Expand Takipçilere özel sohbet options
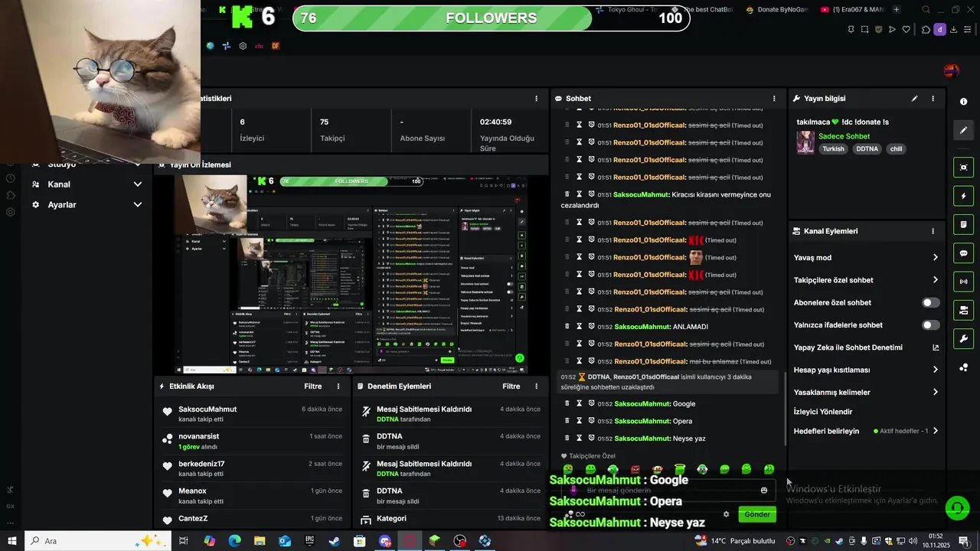 pyautogui.click(x=866, y=280)
